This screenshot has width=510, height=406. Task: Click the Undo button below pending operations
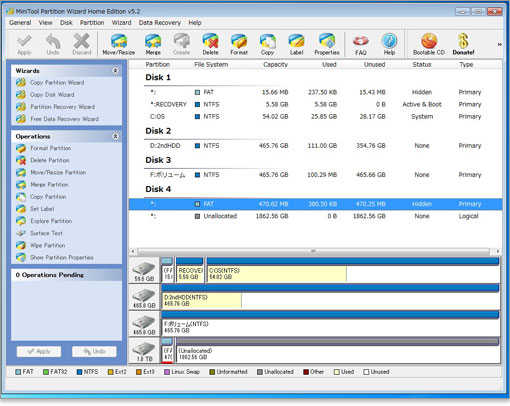pyautogui.click(x=94, y=351)
